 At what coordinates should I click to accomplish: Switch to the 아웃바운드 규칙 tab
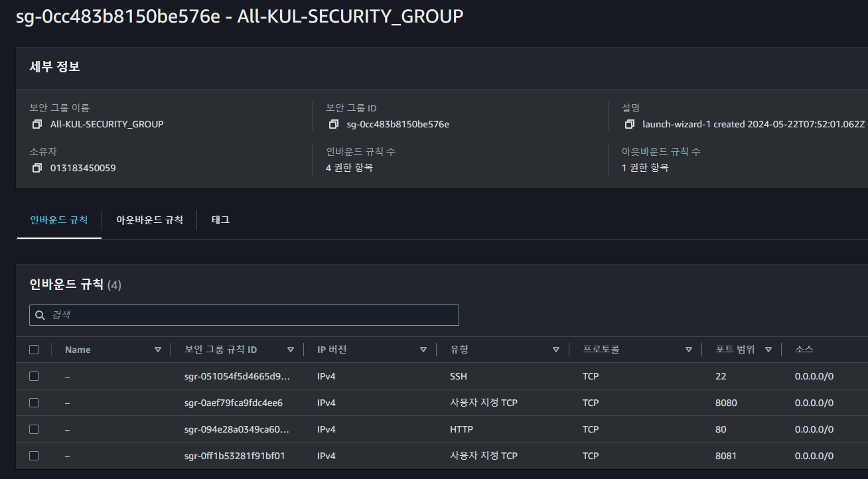coord(149,220)
